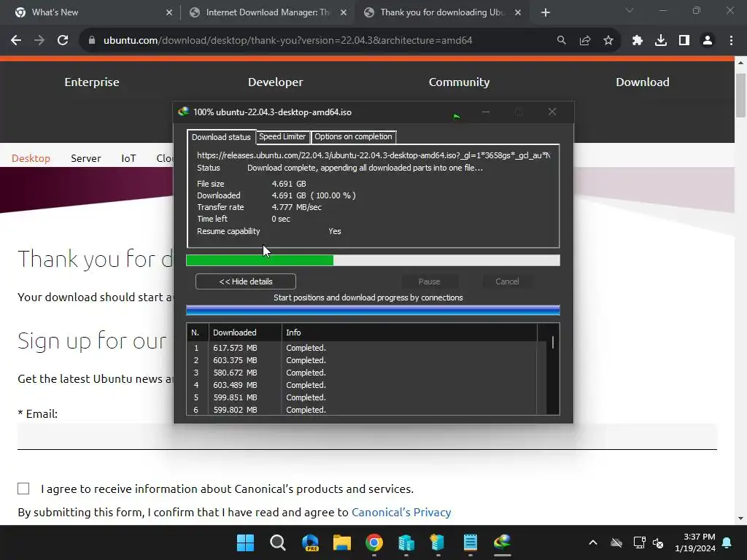Open Developer menu on Ubuntu site
The image size is (747, 560).
tap(275, 82)
